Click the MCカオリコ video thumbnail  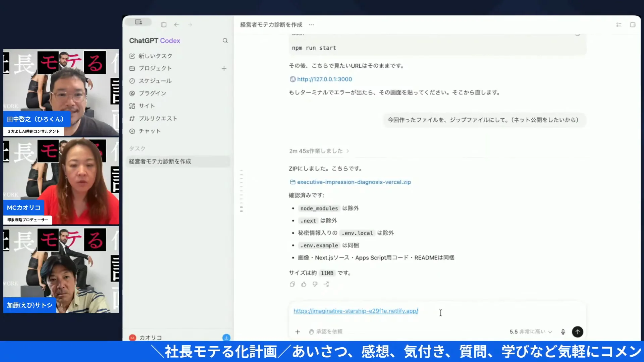pyautogui.click(x=61, y=181)
